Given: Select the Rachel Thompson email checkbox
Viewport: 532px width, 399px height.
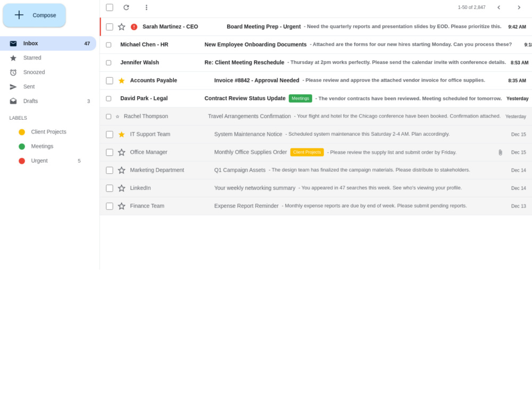Looking at the screenshot, I should pos(109,117).
